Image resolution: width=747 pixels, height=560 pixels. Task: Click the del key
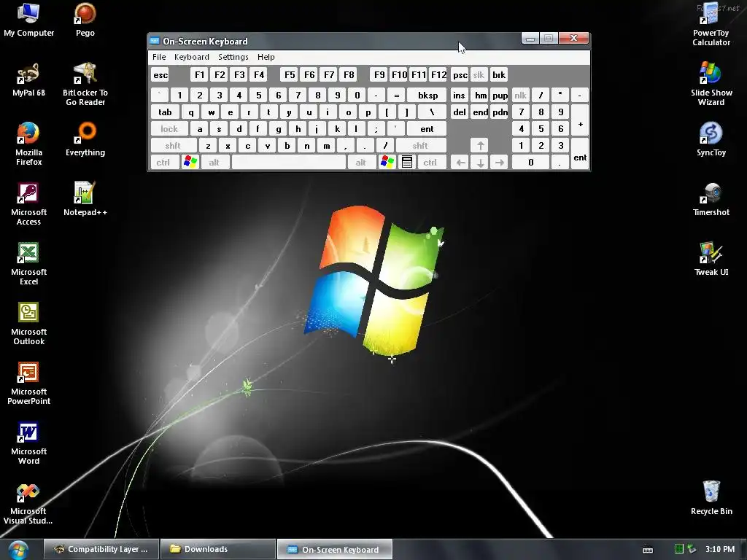[460, 112]
